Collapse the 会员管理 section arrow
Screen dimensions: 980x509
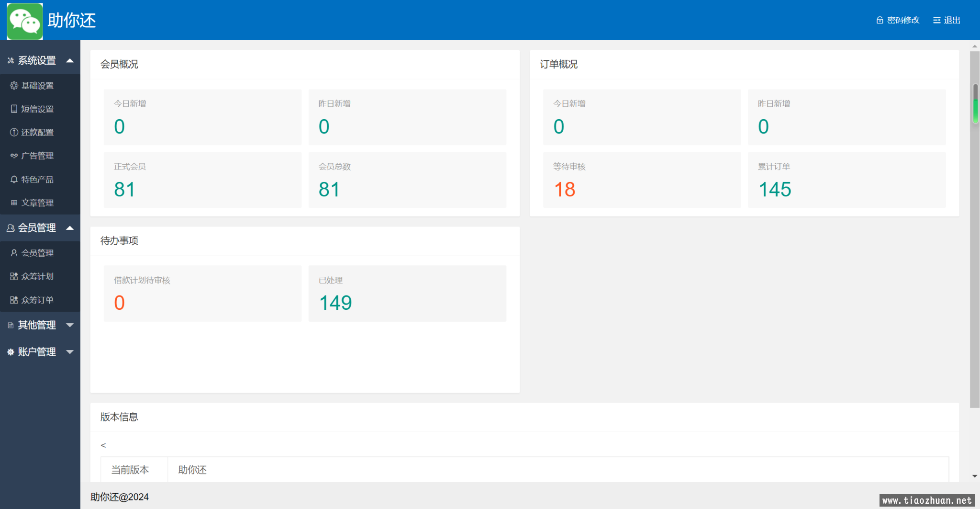tap(70, 228)
